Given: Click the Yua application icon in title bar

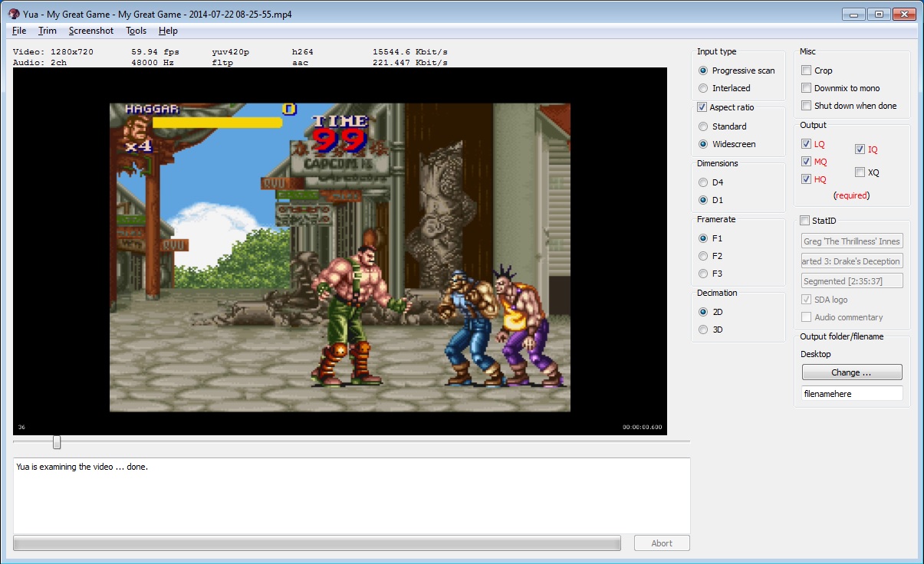Looking at the screenshot, I should click(x=13, y=14).
